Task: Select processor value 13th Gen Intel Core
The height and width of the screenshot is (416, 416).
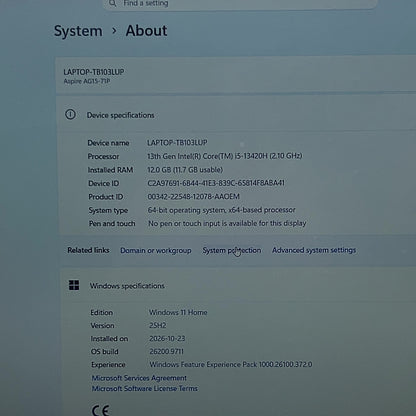Action: pyautogui.click(x=225, y=156)
